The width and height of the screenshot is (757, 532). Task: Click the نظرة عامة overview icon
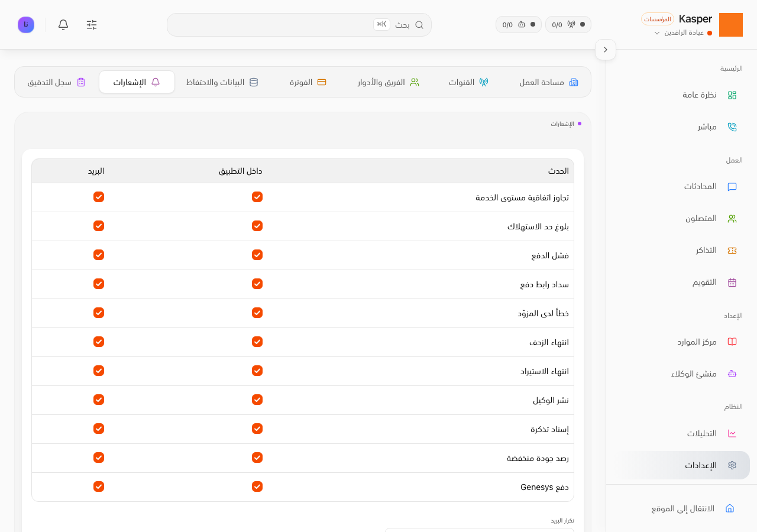[x=732, y=95]
